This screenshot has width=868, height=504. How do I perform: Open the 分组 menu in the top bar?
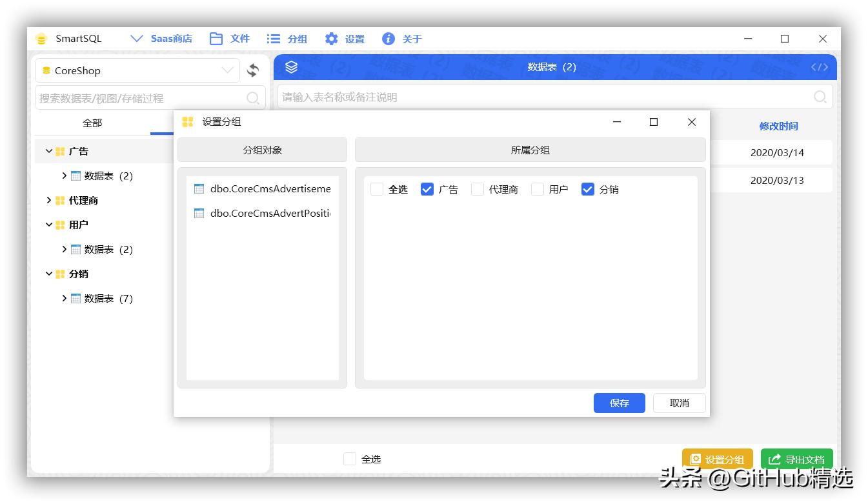[287, 38]
